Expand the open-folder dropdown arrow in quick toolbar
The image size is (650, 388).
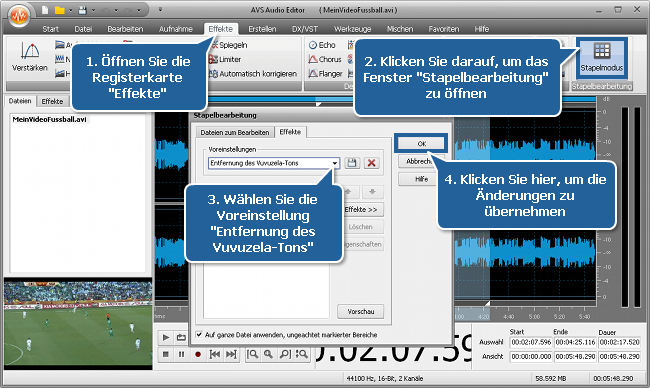click(70, 10)
